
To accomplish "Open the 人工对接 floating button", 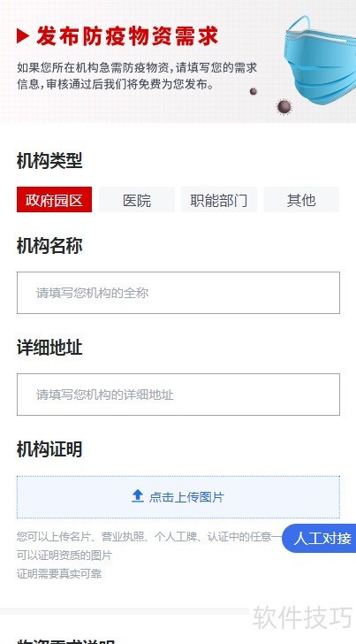I will (x=320, y=538).
